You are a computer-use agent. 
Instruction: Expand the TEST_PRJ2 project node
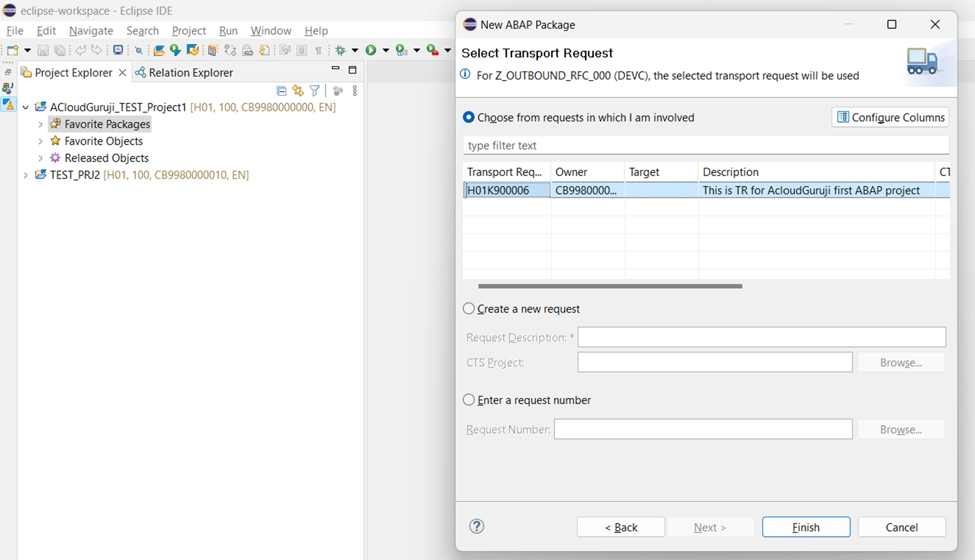tap(25, 175)
